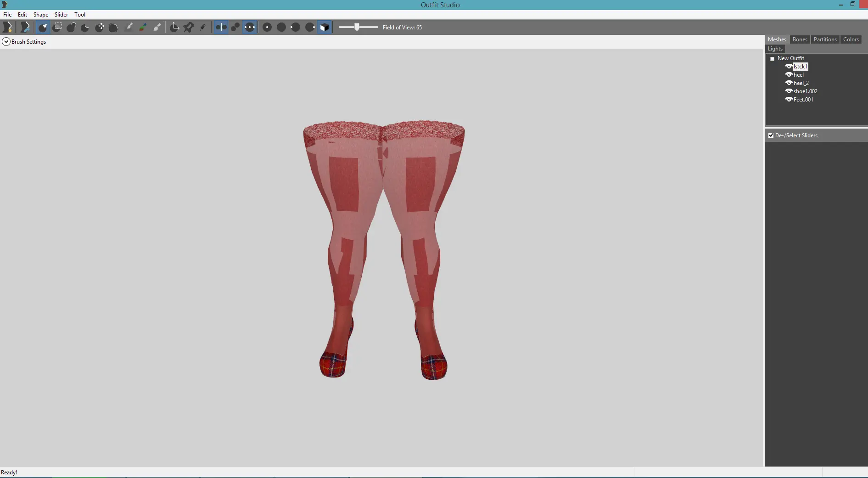Screen dimensions: 868x478
Task: Toggle the two-dots brush collision button
Action: click(249, 27)
